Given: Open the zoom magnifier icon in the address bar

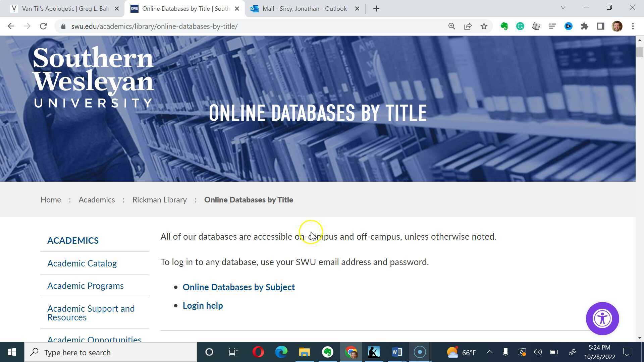Looking at the screenshot, I should 452,26.
